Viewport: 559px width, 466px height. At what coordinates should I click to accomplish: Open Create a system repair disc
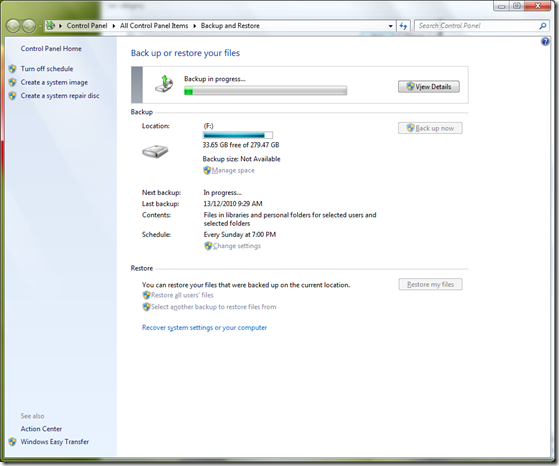[60, 96]
